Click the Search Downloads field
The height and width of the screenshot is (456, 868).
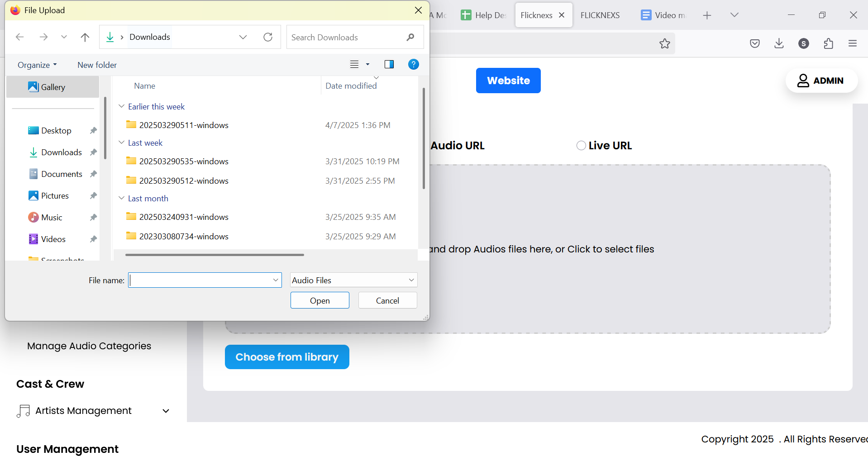(x=346, y=37)
